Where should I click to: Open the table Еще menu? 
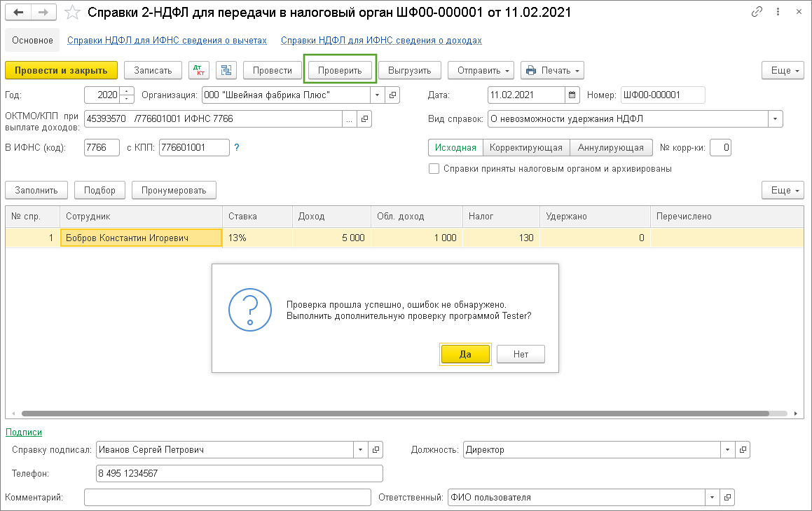click(x=783, y=190)
